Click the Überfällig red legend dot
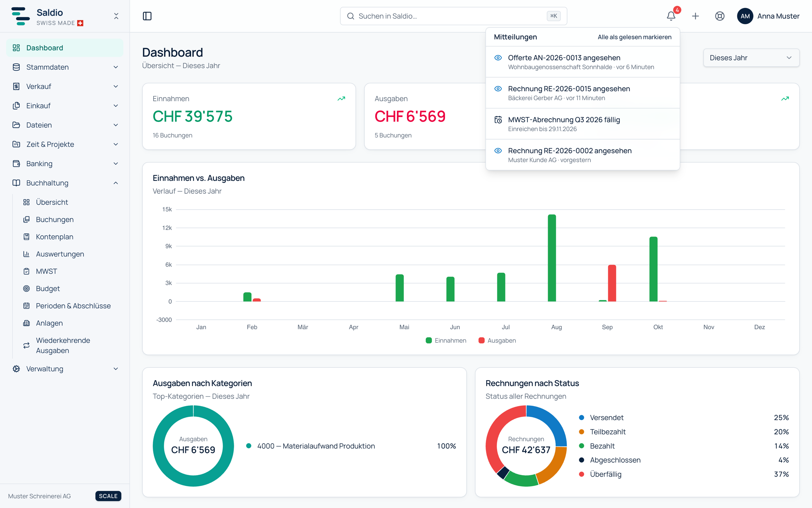The image size is (812, 508). tap(582, 474)
